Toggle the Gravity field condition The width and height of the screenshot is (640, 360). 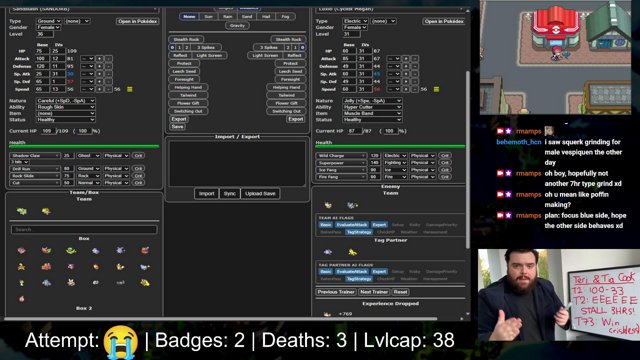coord(237,25)
